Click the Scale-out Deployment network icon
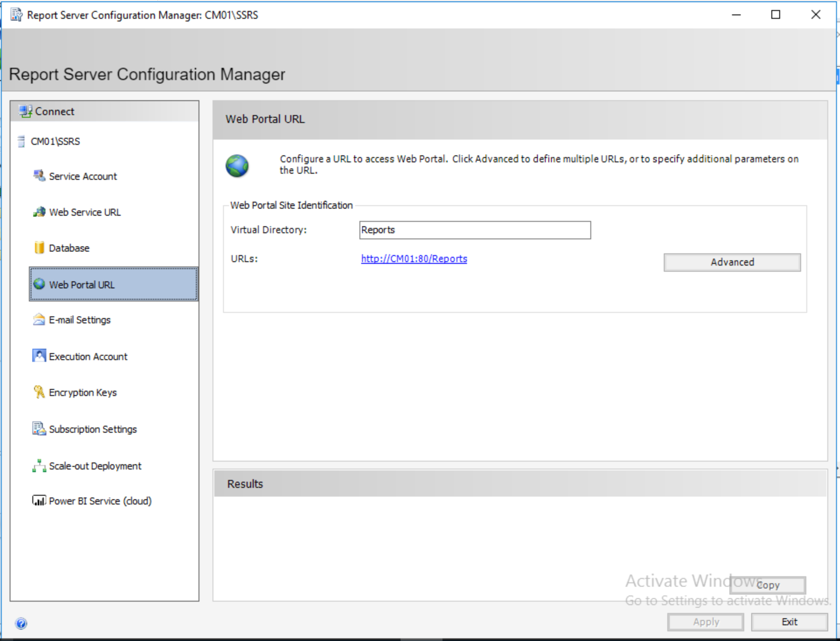 39,466
